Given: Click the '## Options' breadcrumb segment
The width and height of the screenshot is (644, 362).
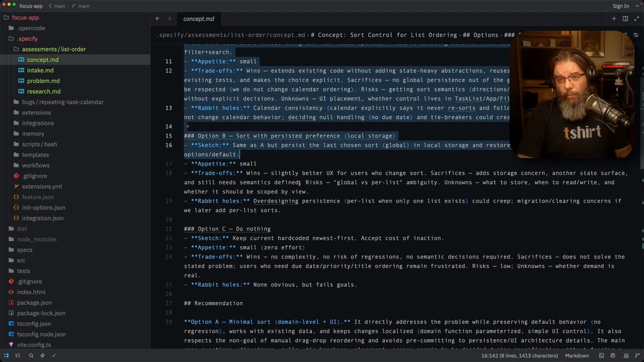Looking at the screenshot, I should click(x=480, y=35).
